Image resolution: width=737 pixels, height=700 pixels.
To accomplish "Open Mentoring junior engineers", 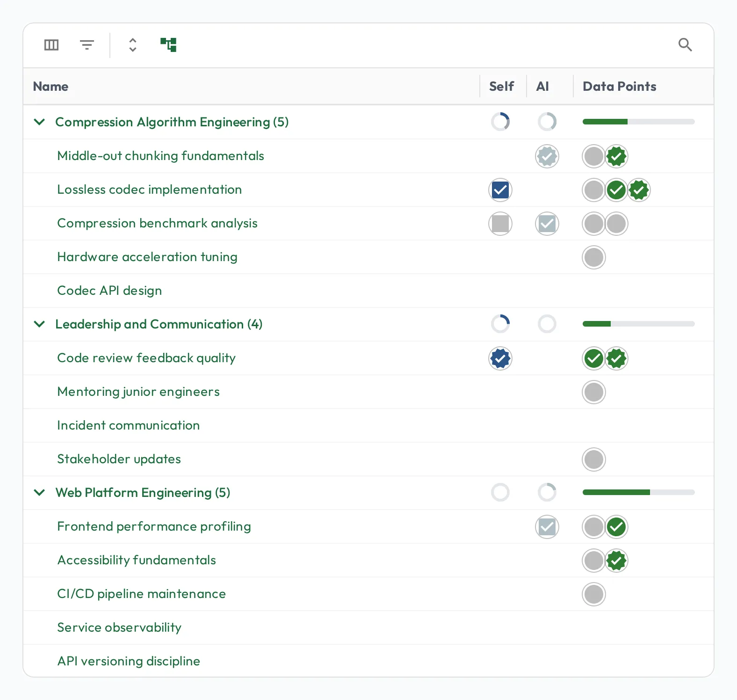I will pyautogui.click(x=138, y=392).
